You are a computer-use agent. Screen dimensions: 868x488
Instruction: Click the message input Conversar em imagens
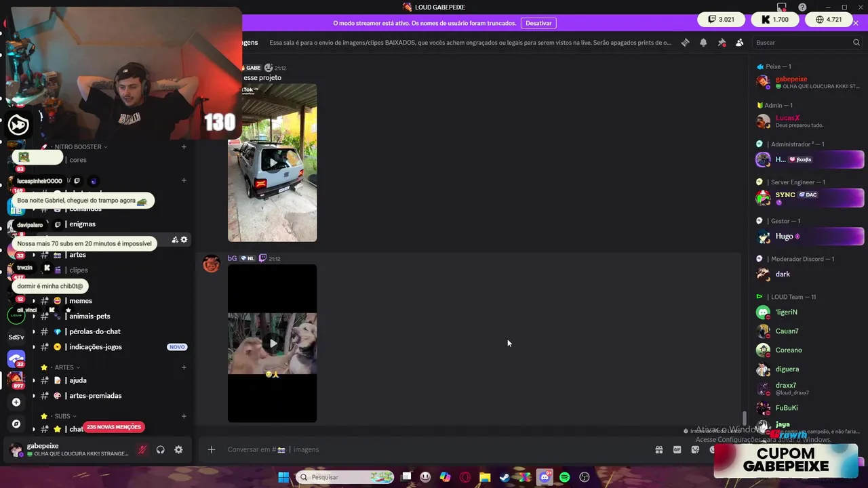point(434,449)
